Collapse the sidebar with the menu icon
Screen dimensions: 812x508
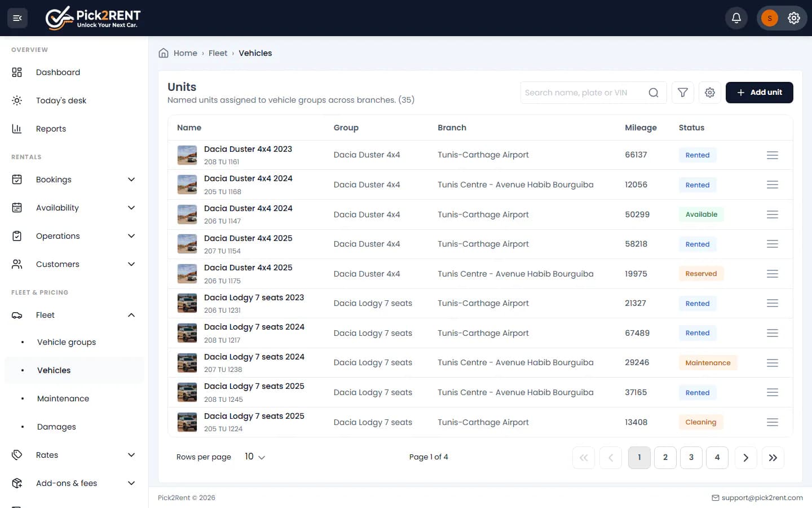point(17,18)
